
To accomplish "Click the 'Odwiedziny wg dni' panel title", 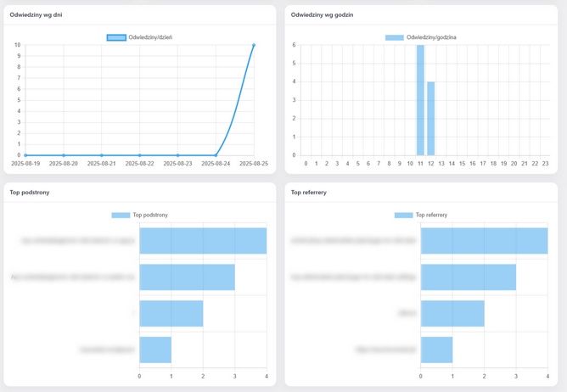I will 36,14.
